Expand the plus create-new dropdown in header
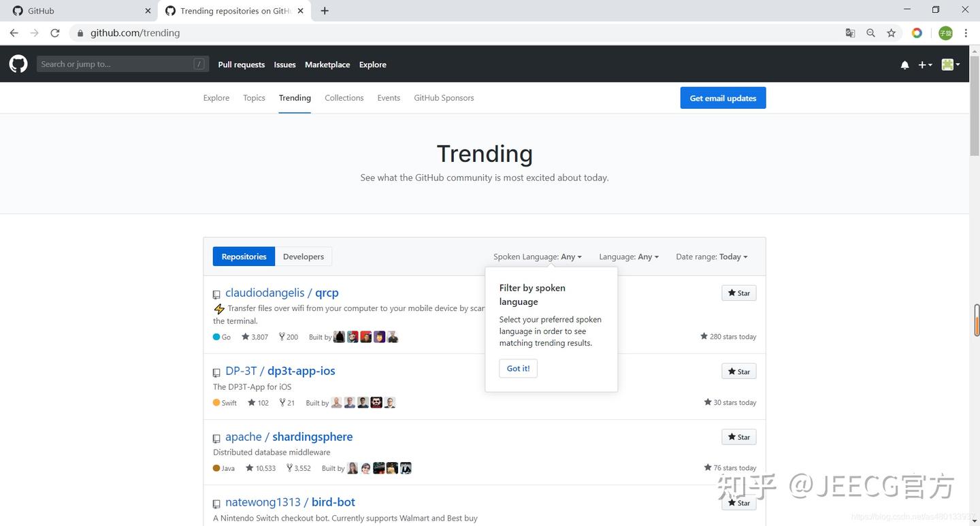This screenshot has width=980, height=526. tap(925, 65)
